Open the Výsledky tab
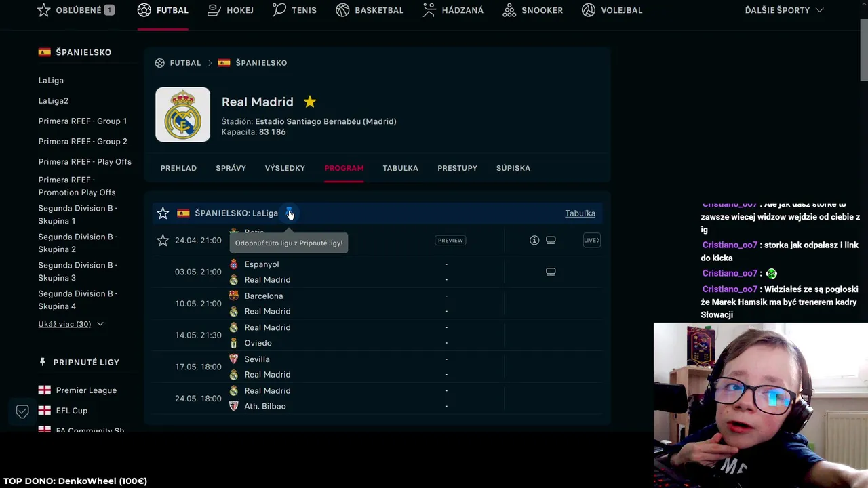868x488 pixels. 285,168
